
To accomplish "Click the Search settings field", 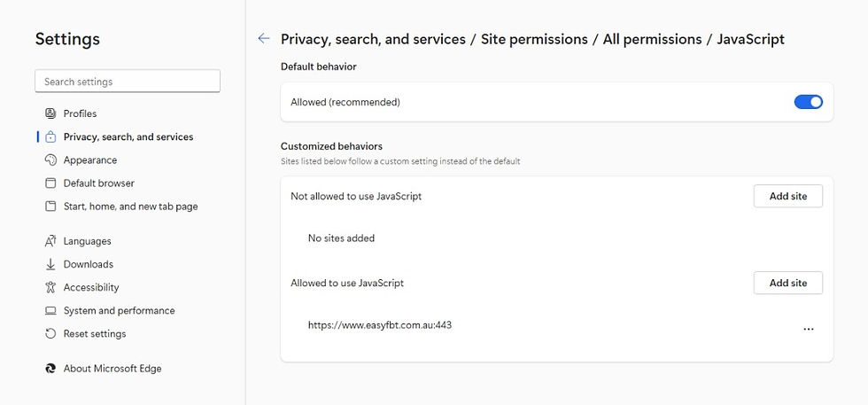I will pos(128,82).
